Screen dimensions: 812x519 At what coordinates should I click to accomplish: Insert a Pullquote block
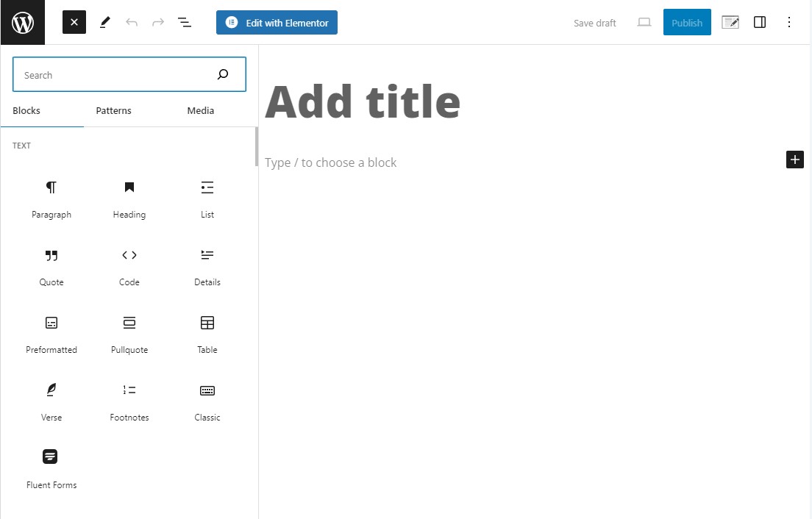pos(129,335)
